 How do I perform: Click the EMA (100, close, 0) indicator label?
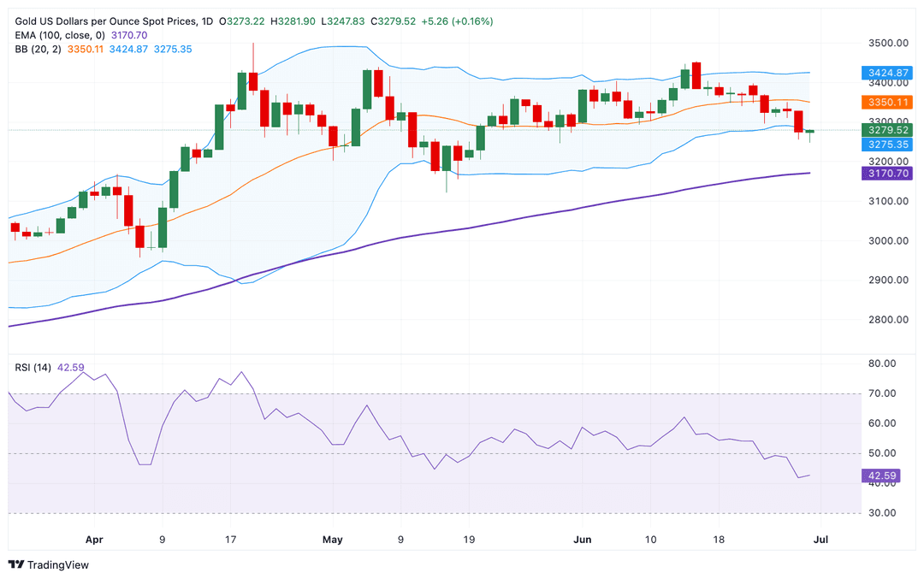[x=60, y=35]
